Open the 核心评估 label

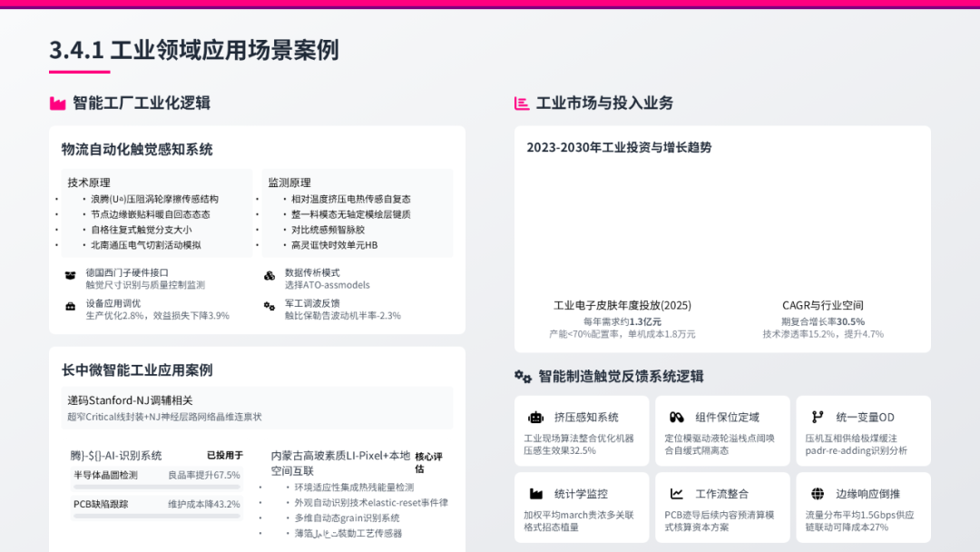(426, 458)
